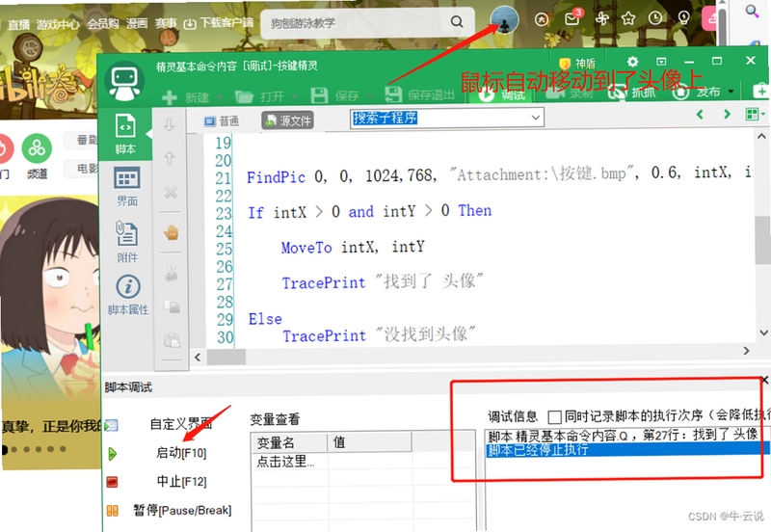Click the horizontal scrollbar's right arrow

pos(746,351)
